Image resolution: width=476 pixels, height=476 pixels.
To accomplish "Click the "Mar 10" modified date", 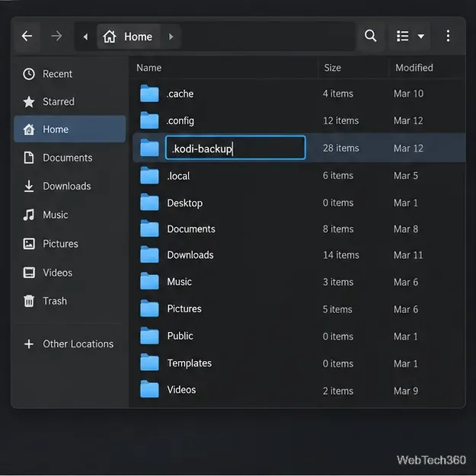I will tap(408, 94).
